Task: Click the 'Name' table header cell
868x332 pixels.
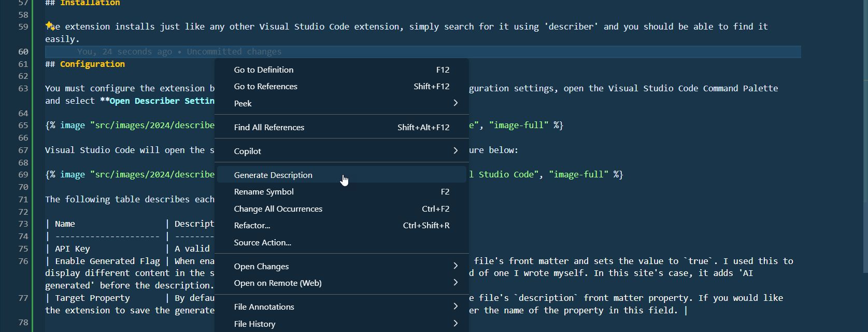Action: (x=65, y=224)
